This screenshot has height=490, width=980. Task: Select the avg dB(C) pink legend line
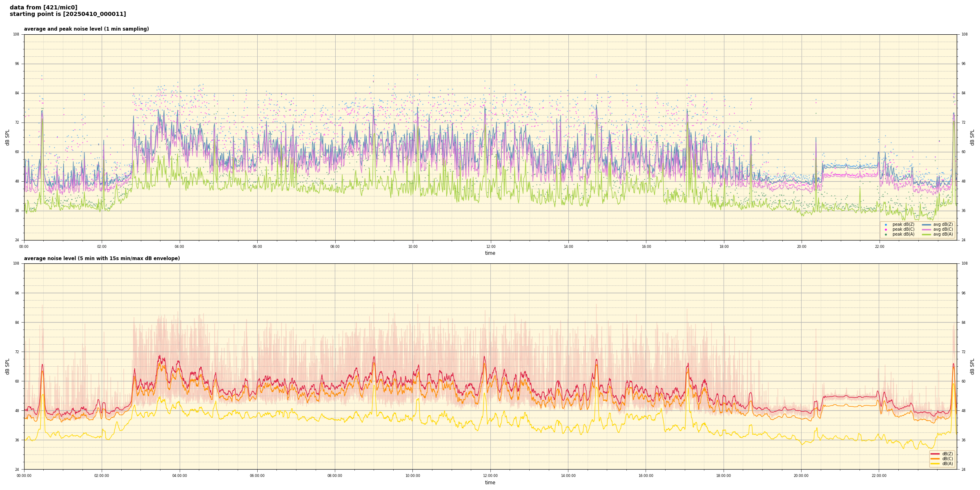[x=926, y=229]
